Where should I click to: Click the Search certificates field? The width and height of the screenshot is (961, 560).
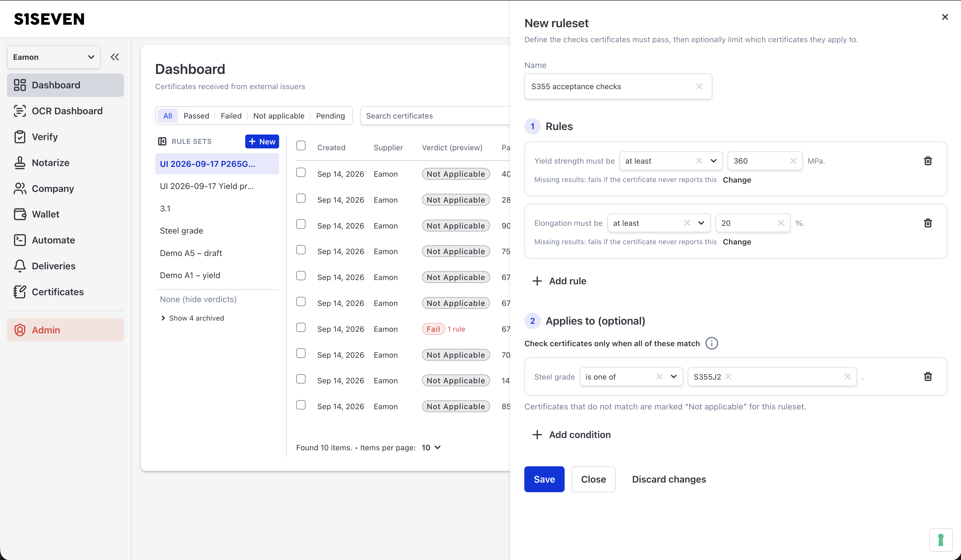point(435,116)
